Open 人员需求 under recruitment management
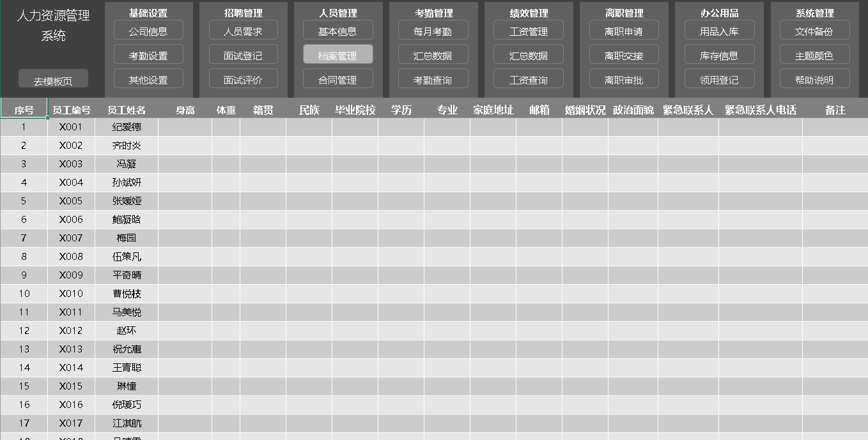 (x=243, y=31)
